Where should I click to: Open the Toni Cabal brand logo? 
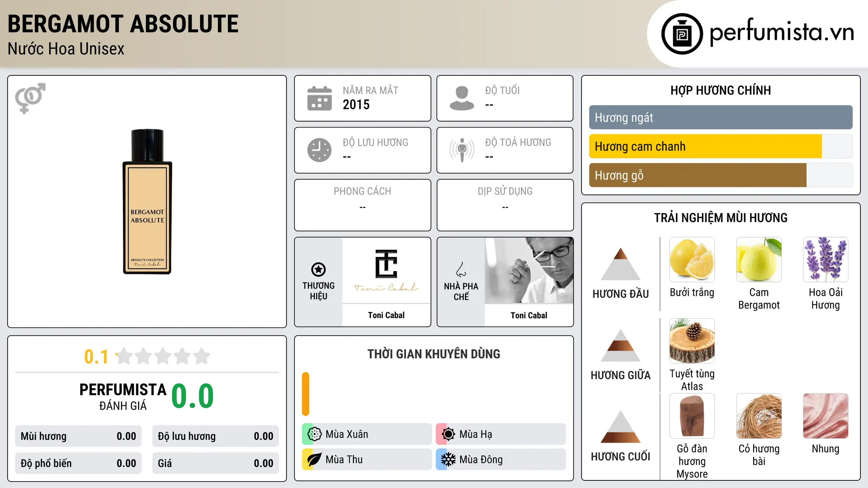(x=386, y=270)
